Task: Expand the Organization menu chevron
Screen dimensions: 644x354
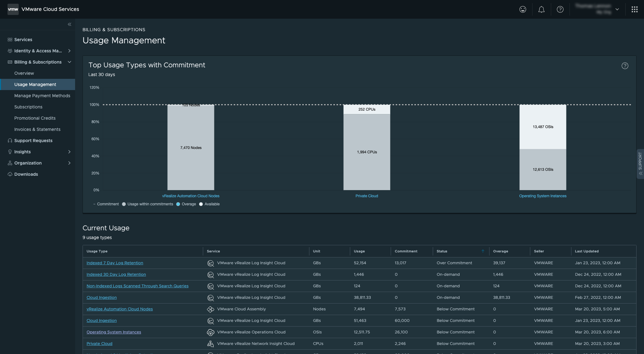Action: click(69, 163)
